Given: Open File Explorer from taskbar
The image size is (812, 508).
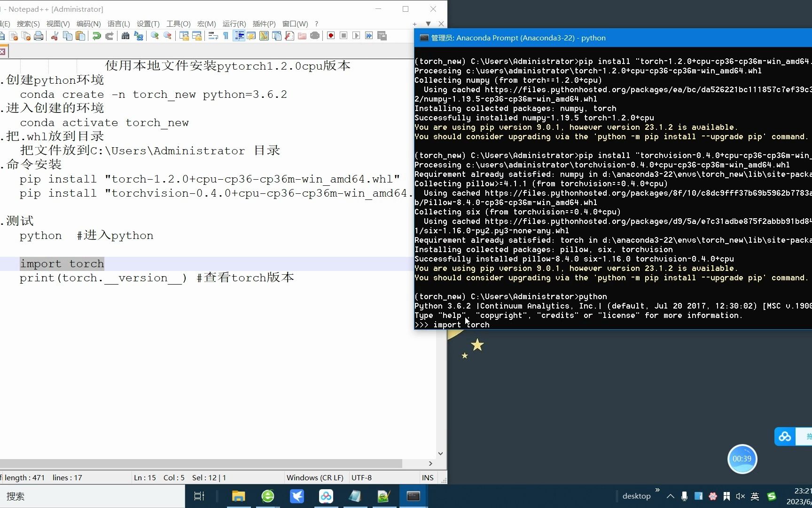Looking at the screenshot, I should point(239,496).
